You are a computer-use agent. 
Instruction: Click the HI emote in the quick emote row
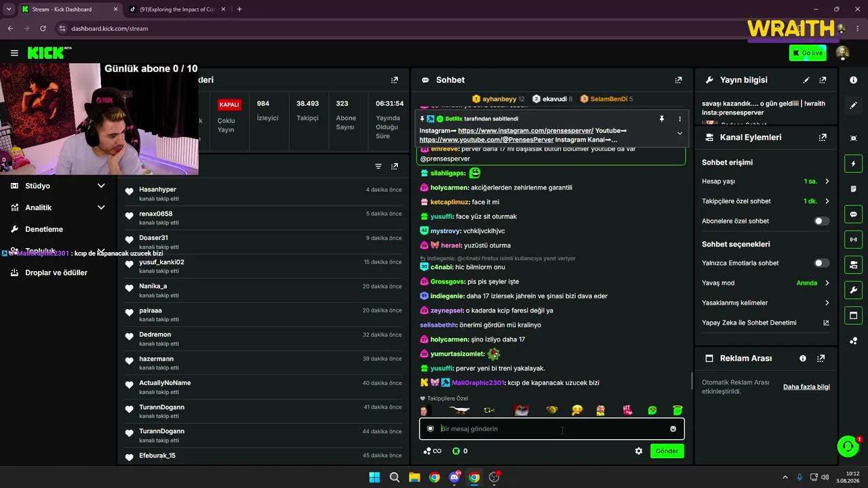click(x=628, y=410)
